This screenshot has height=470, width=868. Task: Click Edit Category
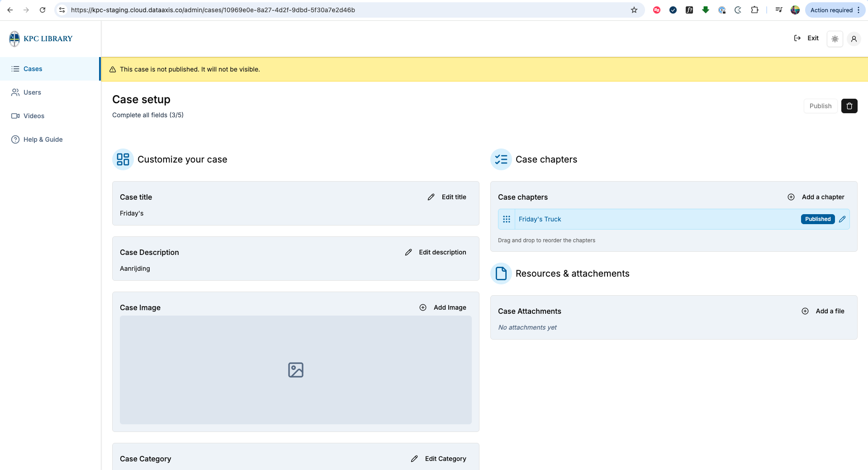pos(438,459)
